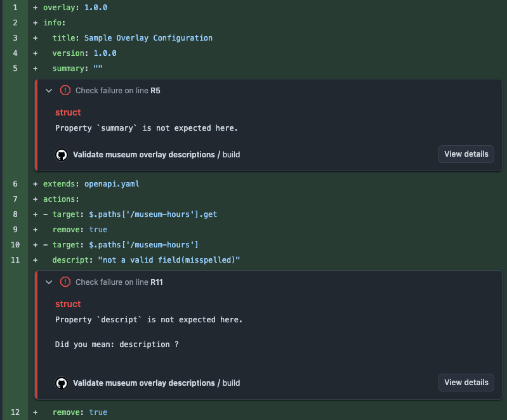Click the empty 'summary' value on line 5

pos(98,68)
